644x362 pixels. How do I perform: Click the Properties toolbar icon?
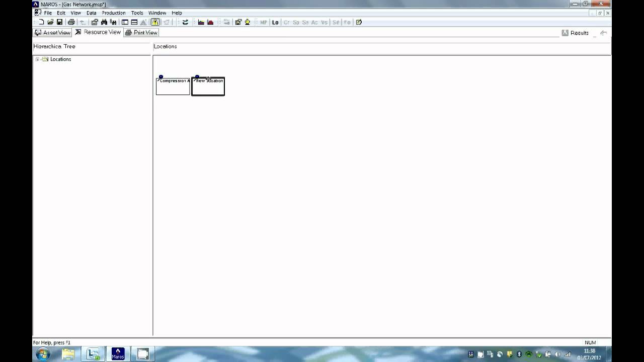point(95,22)
